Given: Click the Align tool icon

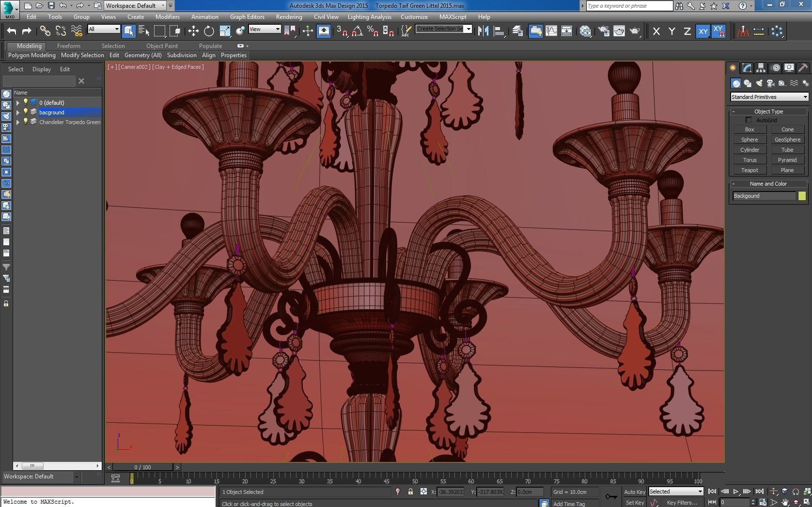Looking at the screenshot, I should [x=499, y=31].
